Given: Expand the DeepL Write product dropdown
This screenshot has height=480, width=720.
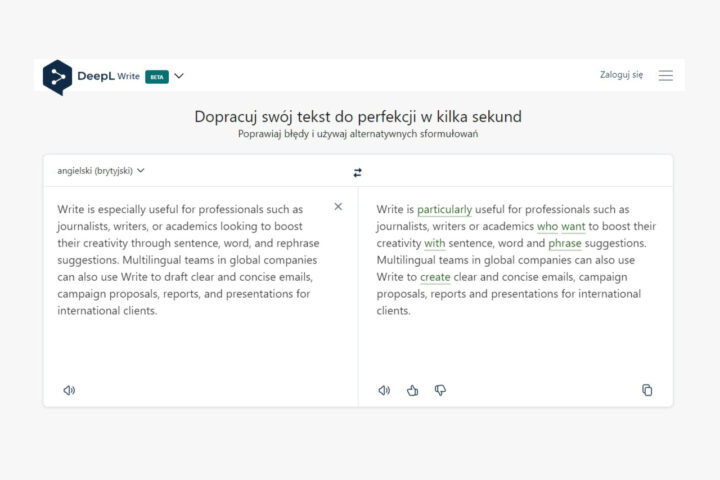Looking at the screenshot, I should 179,76.
